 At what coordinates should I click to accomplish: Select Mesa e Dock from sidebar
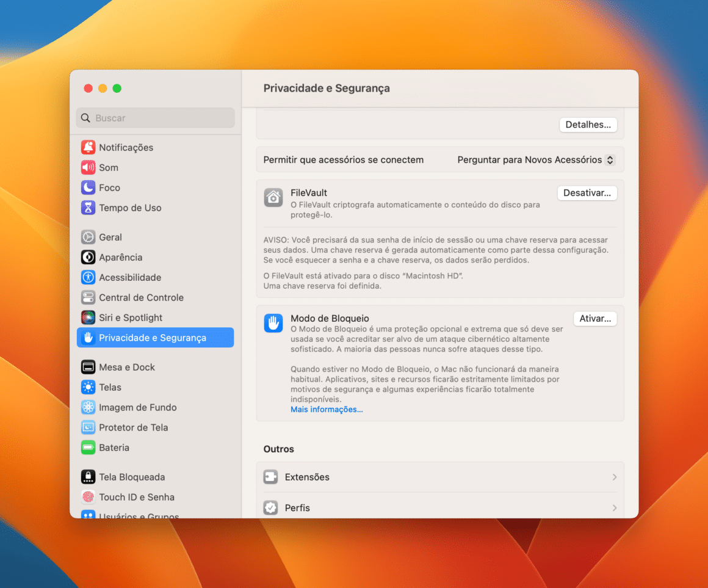126,367
